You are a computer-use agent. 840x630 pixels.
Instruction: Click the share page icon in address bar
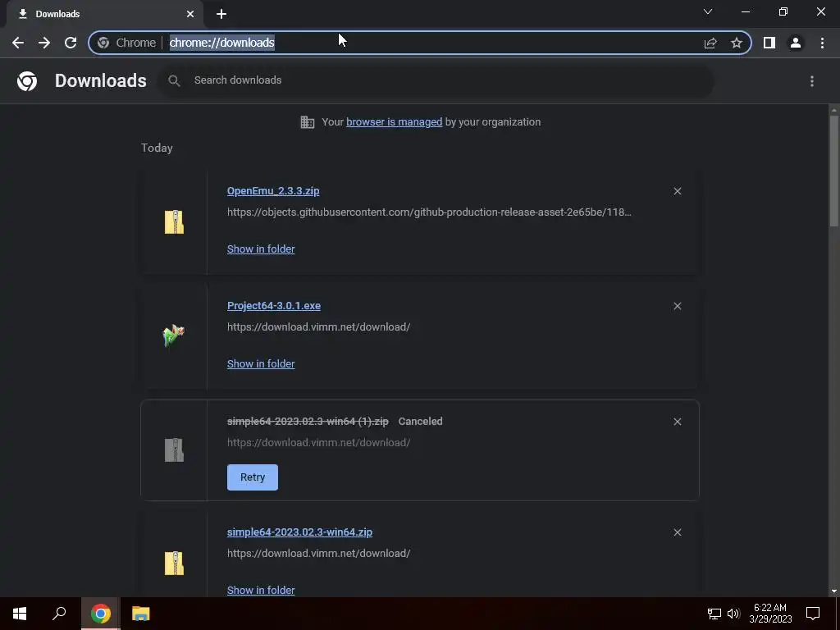(710, 43)
